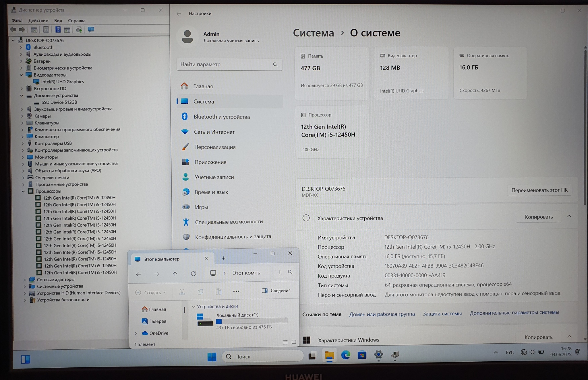Click the Переименовать этот ПК button
This screenshot has width=588, height=380.
tap(539, 190)
